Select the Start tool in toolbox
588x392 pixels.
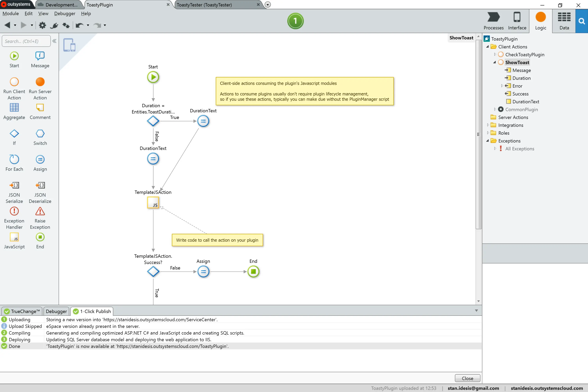point(14,60)
